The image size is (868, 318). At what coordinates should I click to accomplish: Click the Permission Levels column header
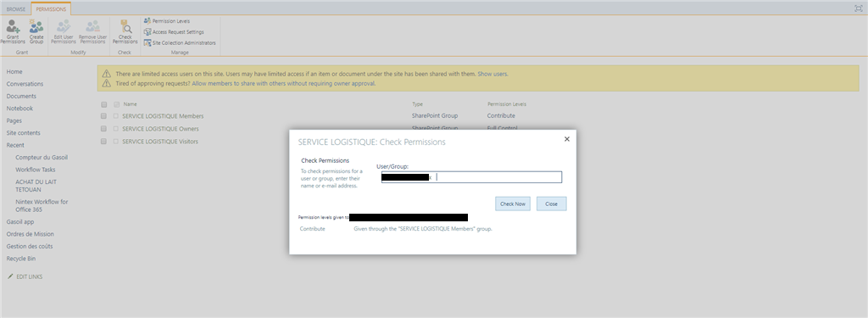[507, 104]
